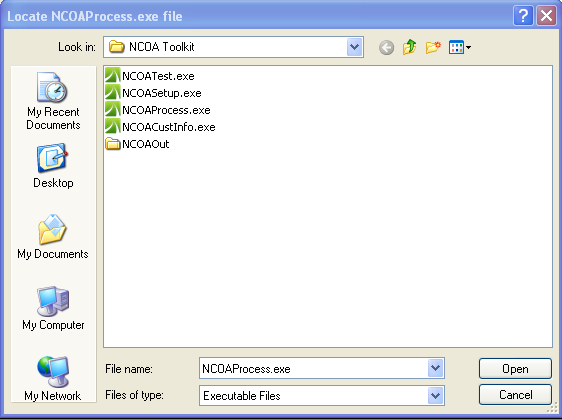Open the Views menu icon

[460, 47]
